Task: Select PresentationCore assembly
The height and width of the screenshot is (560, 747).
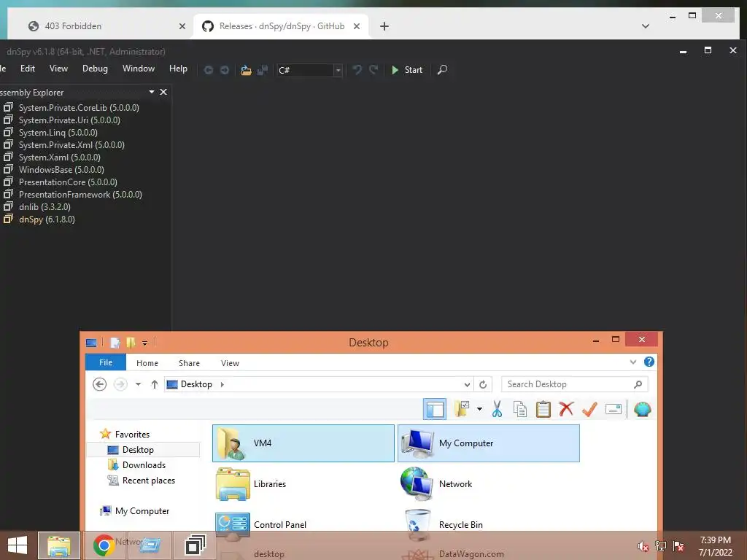Action: (68, 182)
